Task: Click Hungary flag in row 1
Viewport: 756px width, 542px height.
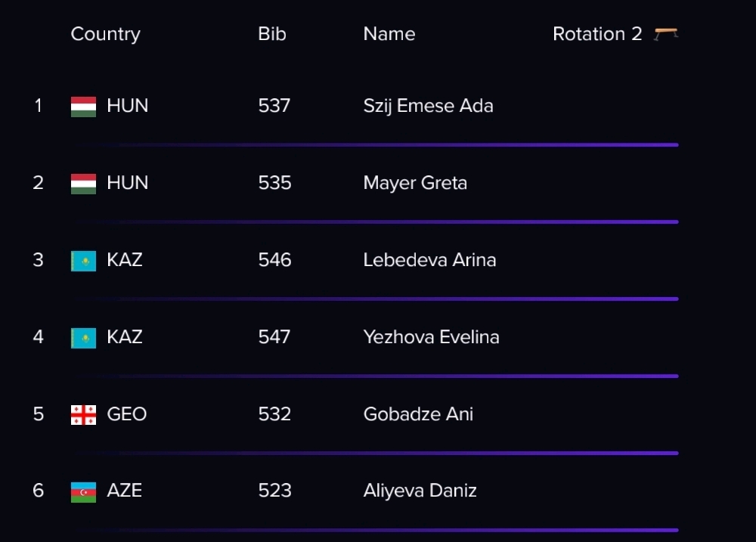Action: pyautogui.click(x=83, y=107)
